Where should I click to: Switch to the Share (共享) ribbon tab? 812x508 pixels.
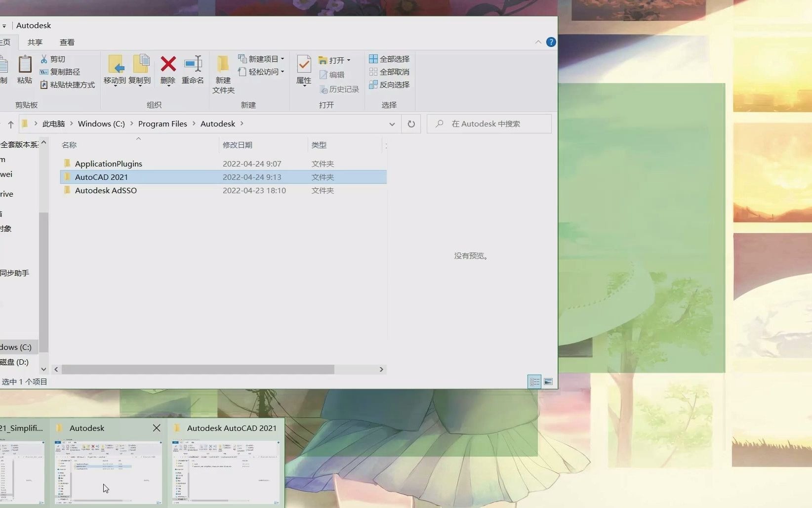[35, 42]
